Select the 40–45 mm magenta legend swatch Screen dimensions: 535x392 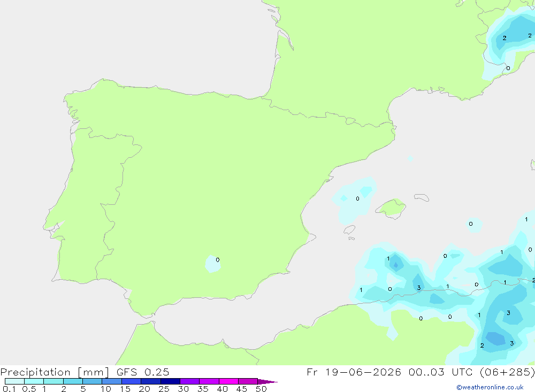[228, 381]
